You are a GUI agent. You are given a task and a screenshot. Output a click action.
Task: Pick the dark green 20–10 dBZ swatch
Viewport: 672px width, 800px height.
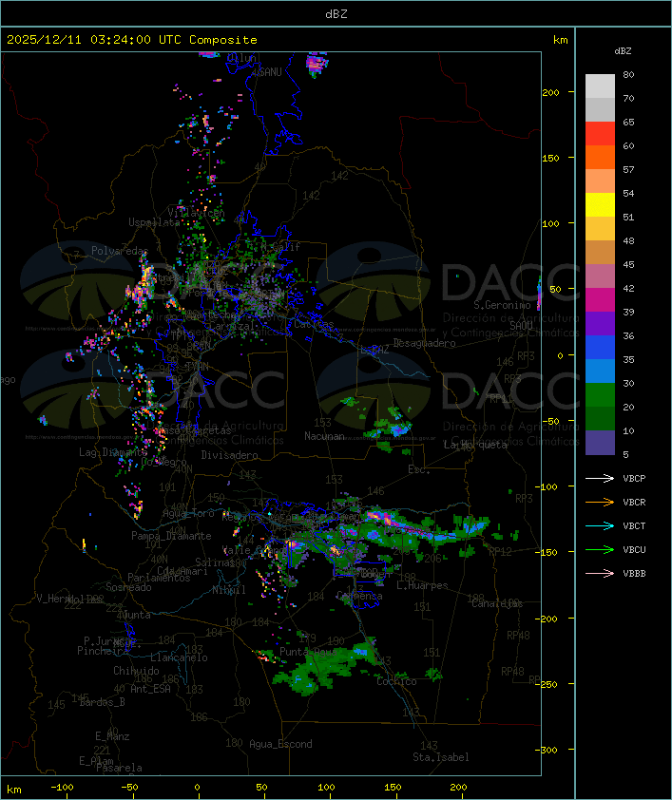click(x=600, y=418)
